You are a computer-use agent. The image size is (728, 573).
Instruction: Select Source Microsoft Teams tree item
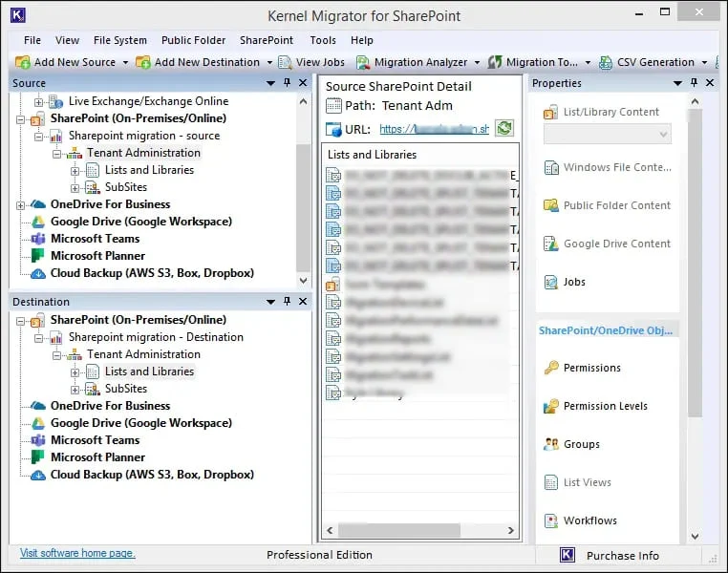click(x=96, y=239)
